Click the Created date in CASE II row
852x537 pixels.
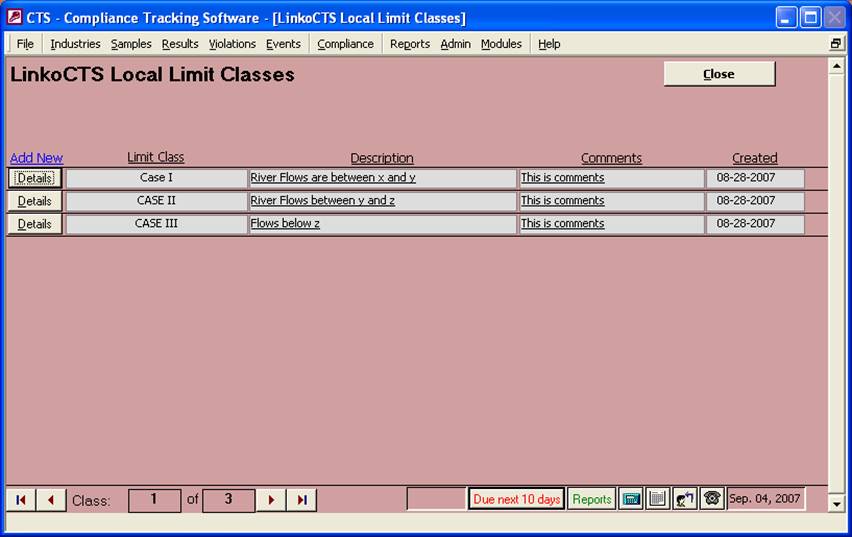point(755,201)
